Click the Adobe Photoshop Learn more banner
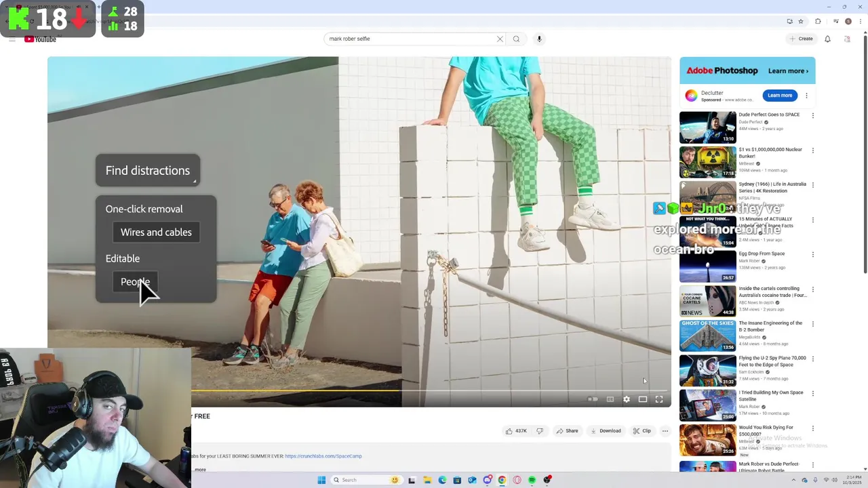 point(747,70)
